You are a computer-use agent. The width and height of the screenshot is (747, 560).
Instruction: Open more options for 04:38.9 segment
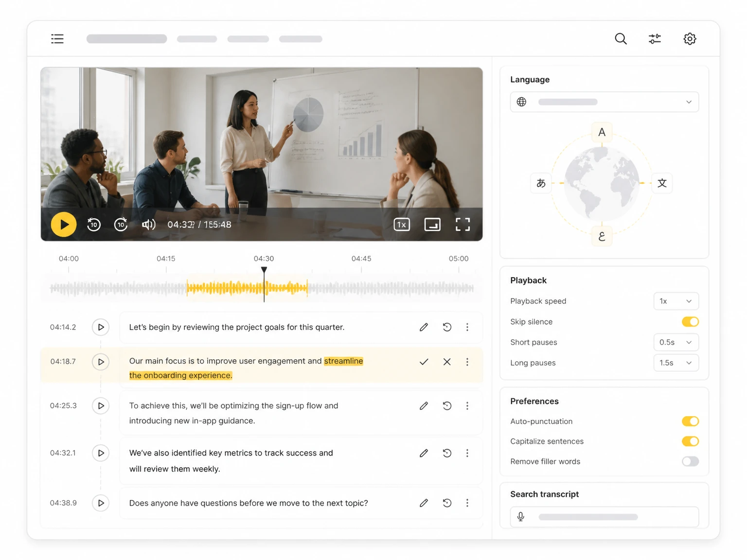pos(467,503)
